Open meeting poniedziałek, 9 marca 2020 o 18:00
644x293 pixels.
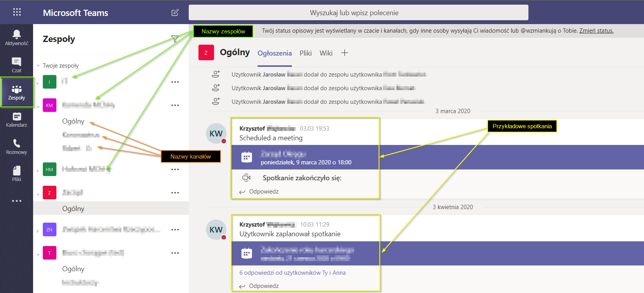coord(306,162)
